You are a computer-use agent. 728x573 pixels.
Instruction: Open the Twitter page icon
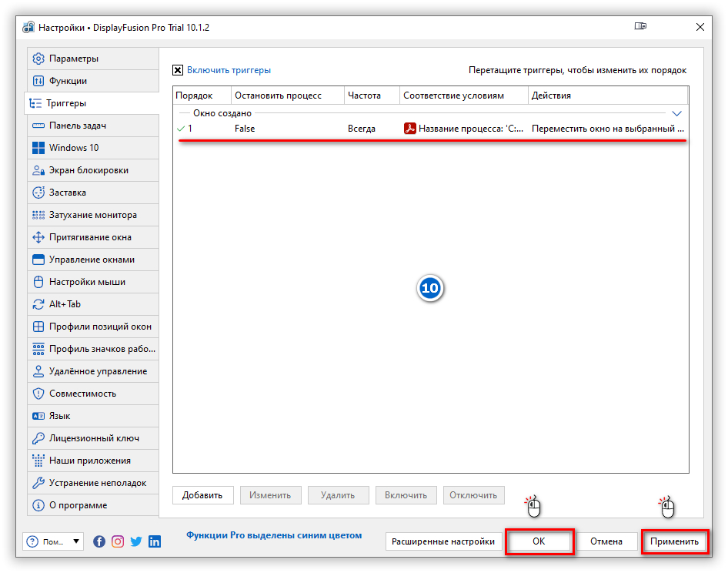(x=136, y=541)
